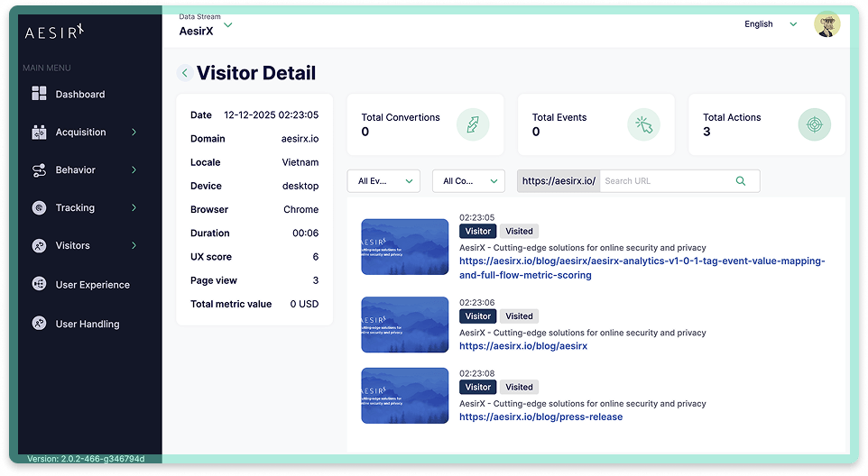Click the 02:23:08 timestamp
The height and width of the screenshot is (476, 868).
[x=477, y=374]
